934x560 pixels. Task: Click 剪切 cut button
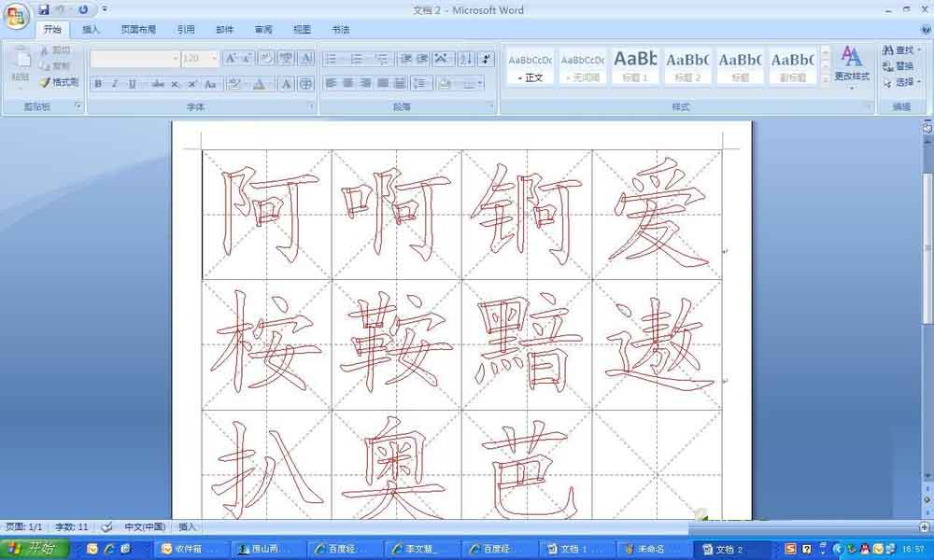55,50
